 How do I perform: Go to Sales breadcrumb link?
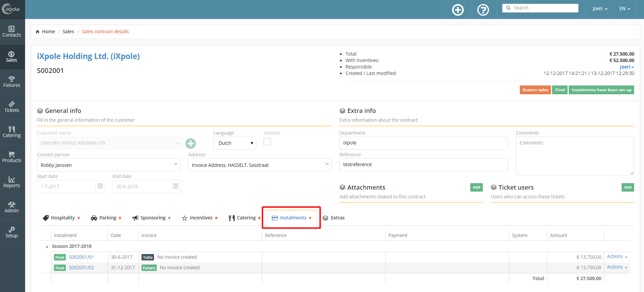coord(68,32)
